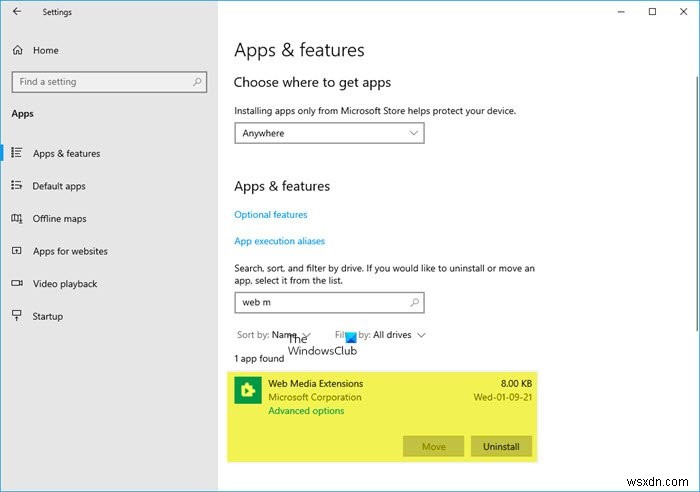Click the Uninstall button

[501, 446]
